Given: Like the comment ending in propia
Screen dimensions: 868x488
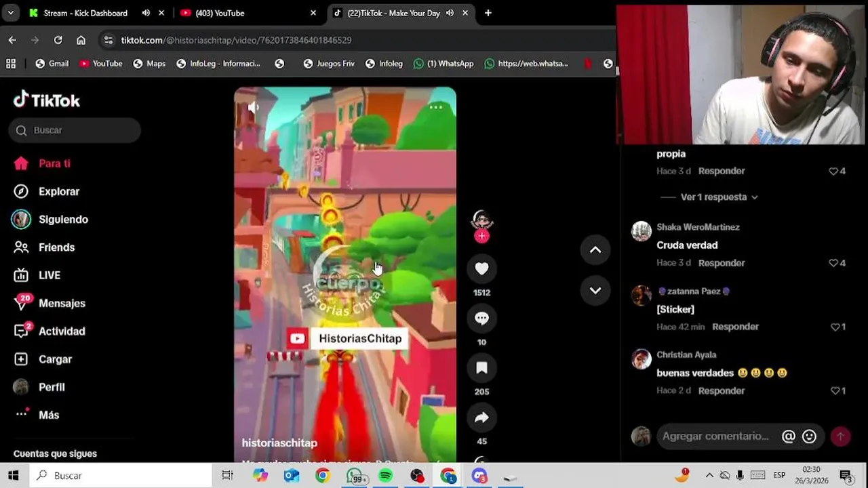Looking at the screenshot, I should [x=833, y=171].
